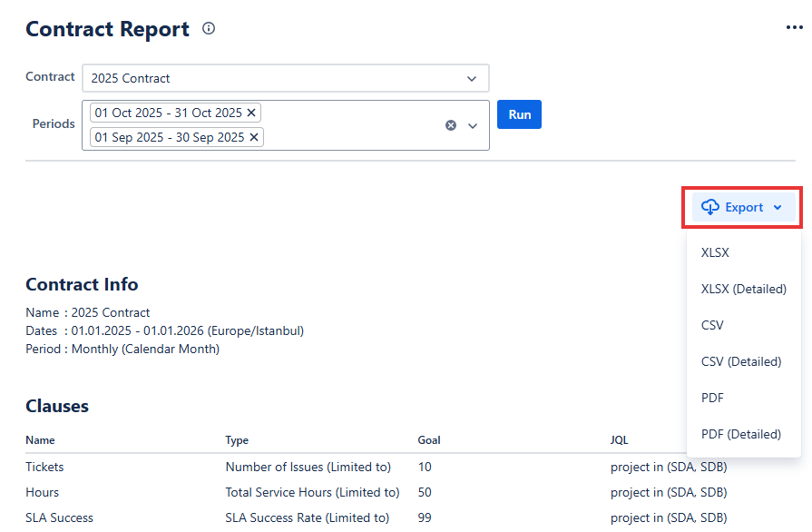
Task: Remove the 01 Sep 2025 period tag
Action: 254,137
